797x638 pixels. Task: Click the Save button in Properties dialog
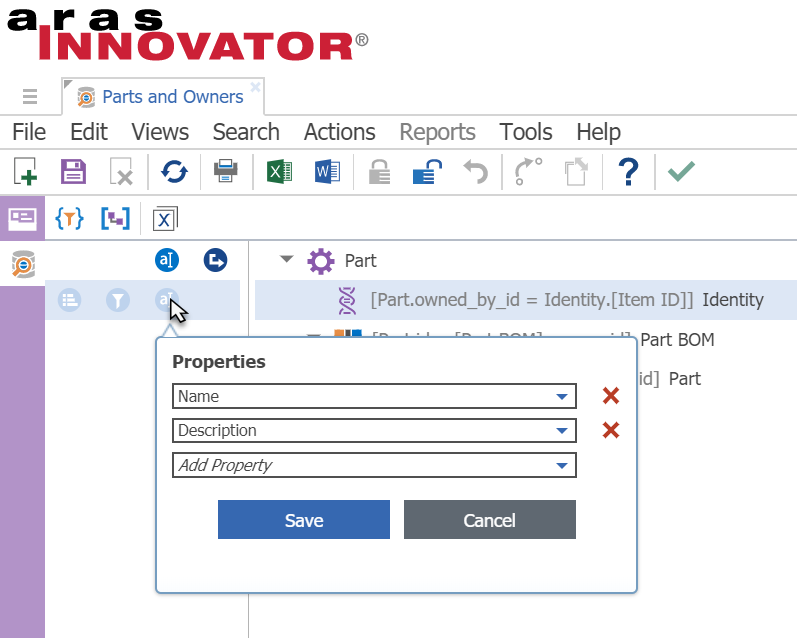pos(303,520)
